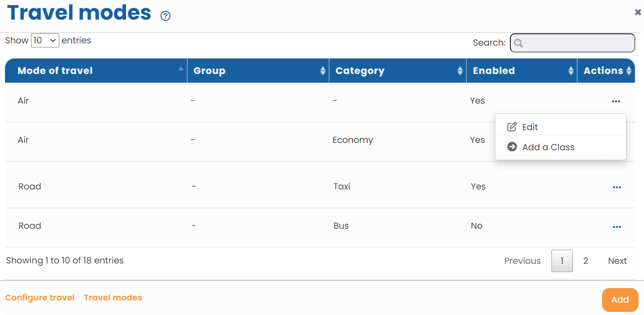Sort by Mode of travel column
The width and height of the screenshot is (644, 315).
tap(55, 71)
